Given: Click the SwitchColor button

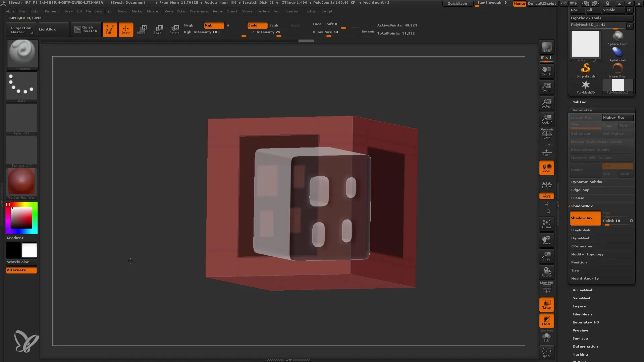Looking at the screenshot, I should (x=21, y=262).
